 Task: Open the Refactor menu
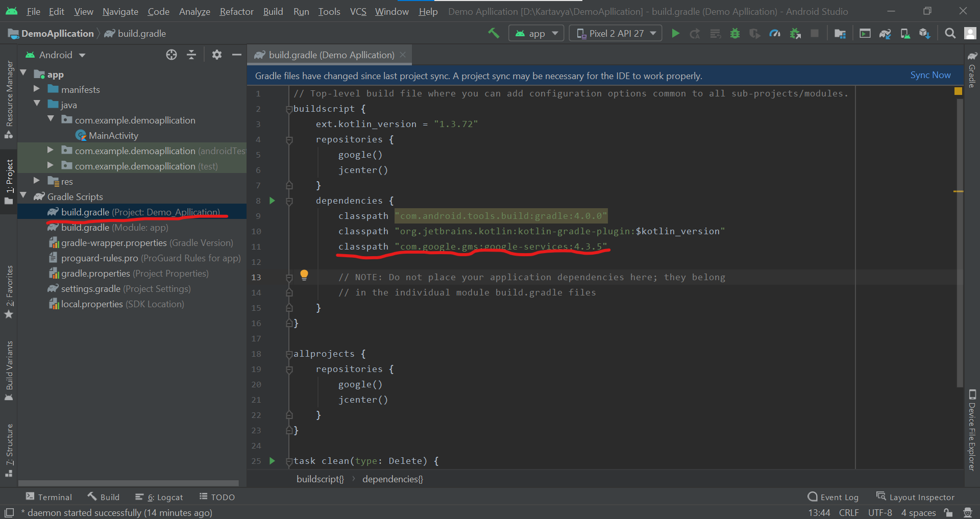pyautogui.click(x=236, y=11)
